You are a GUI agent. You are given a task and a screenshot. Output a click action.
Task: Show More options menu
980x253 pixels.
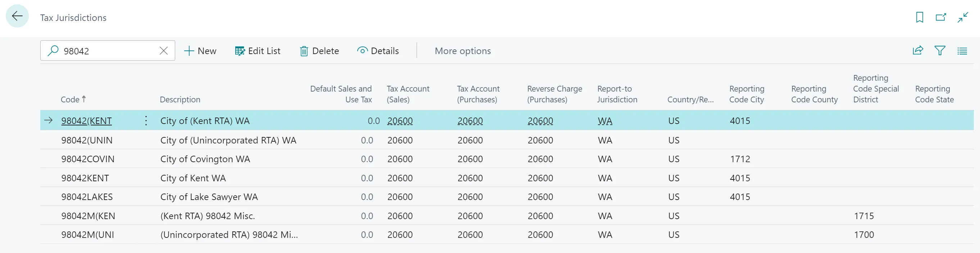coord(463,51)
